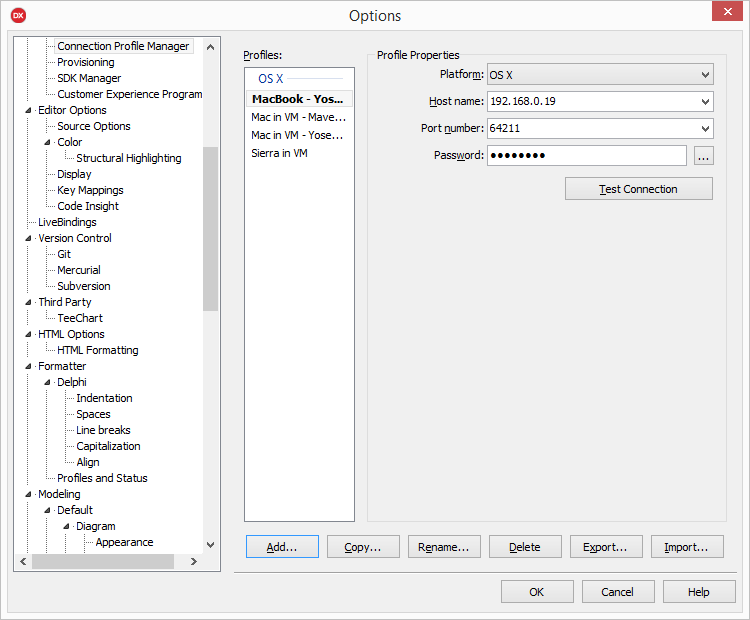Screen dimensions: 750x620
Task: Open LiveBindings options
Action: pos(67,222)
